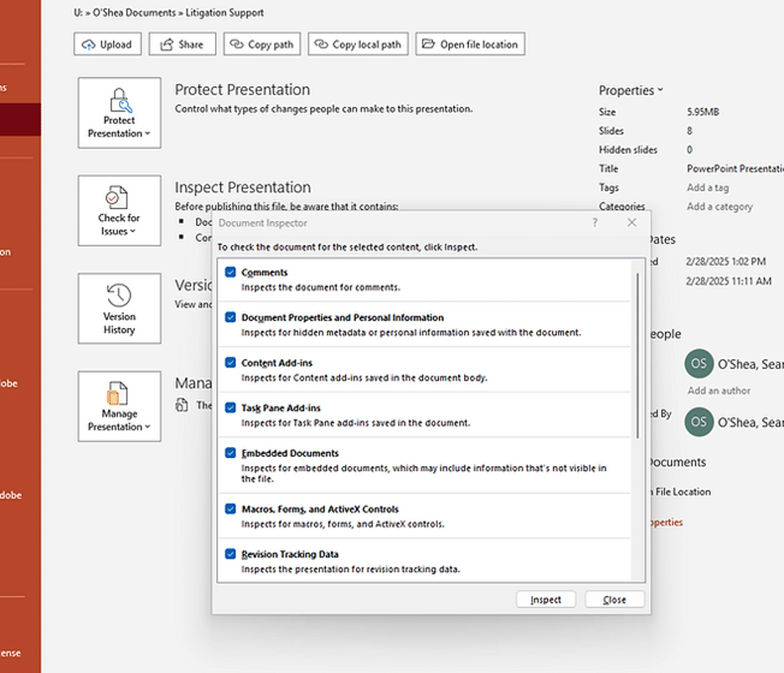Disable the Embedded Documents checkbox
This screenshot has width=784, height=673.
coord(230,454)
